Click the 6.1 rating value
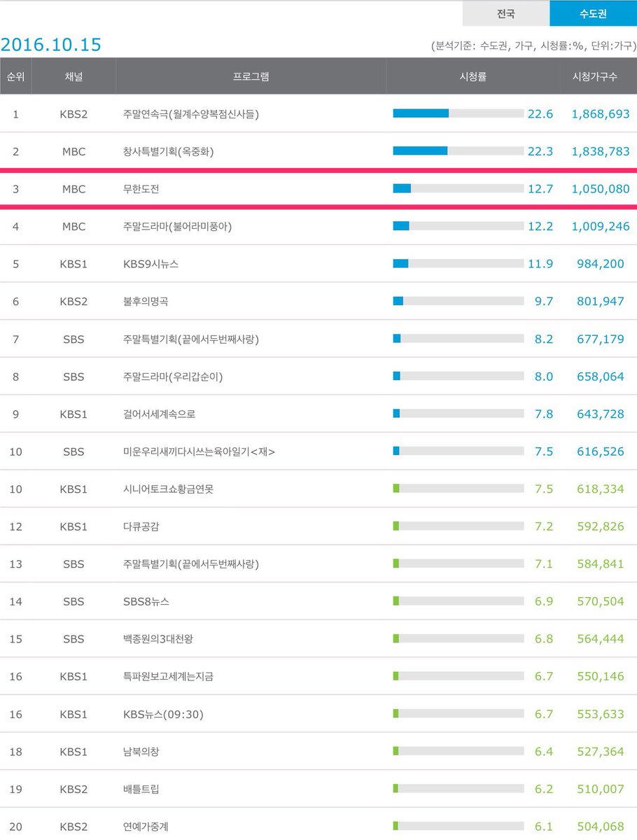Image resolution: width=637 pixels, height=840 pixels. click(544, 827)
